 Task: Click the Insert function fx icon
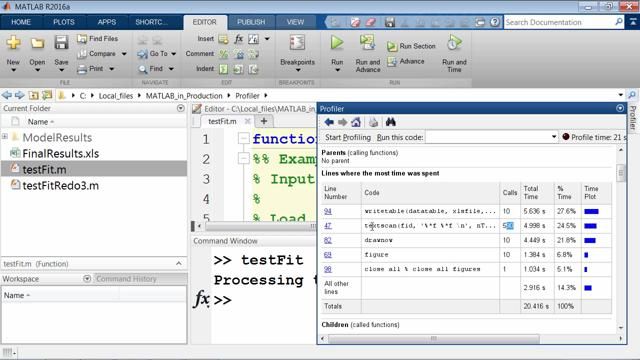tap(238, 39)
